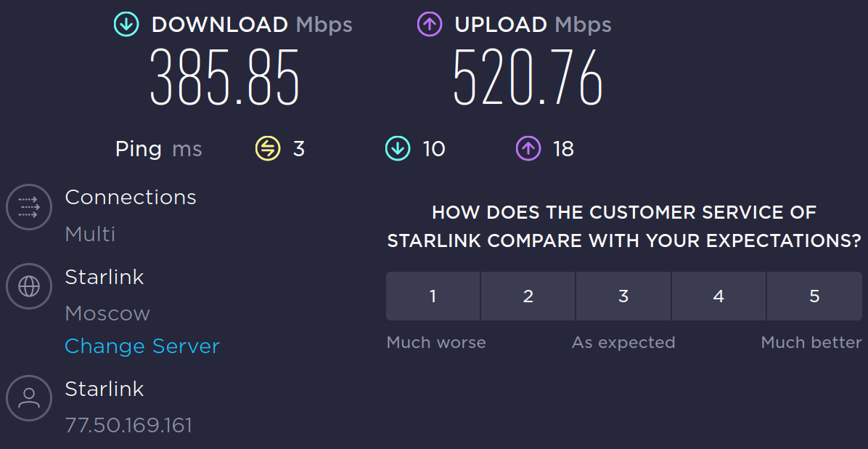Viewport: 868px width, 449px height.
Task: Pick rating 4 in the survey
Action: [x=718, y=296]
